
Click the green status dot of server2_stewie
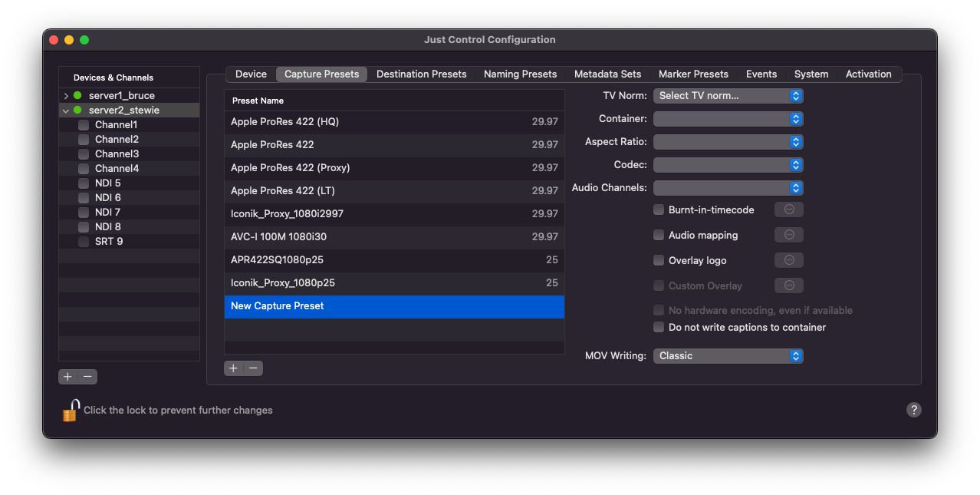pyautogui.click(x=77, y=111)
